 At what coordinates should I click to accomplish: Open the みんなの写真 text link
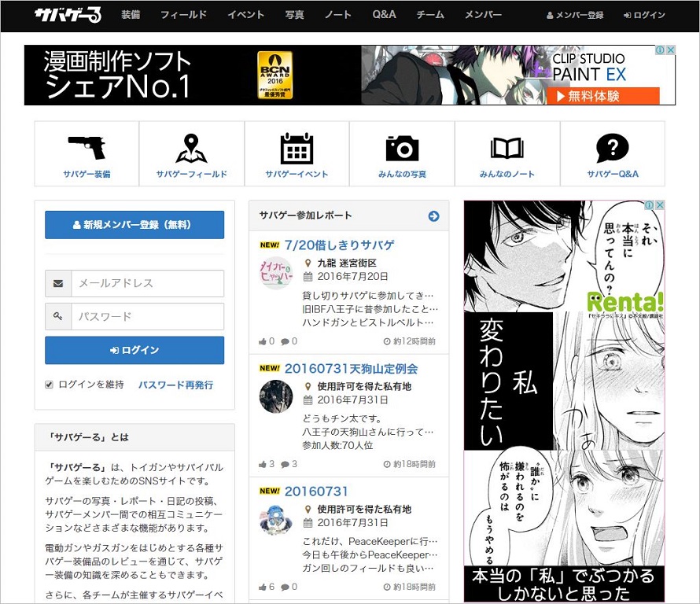[402, 174]
